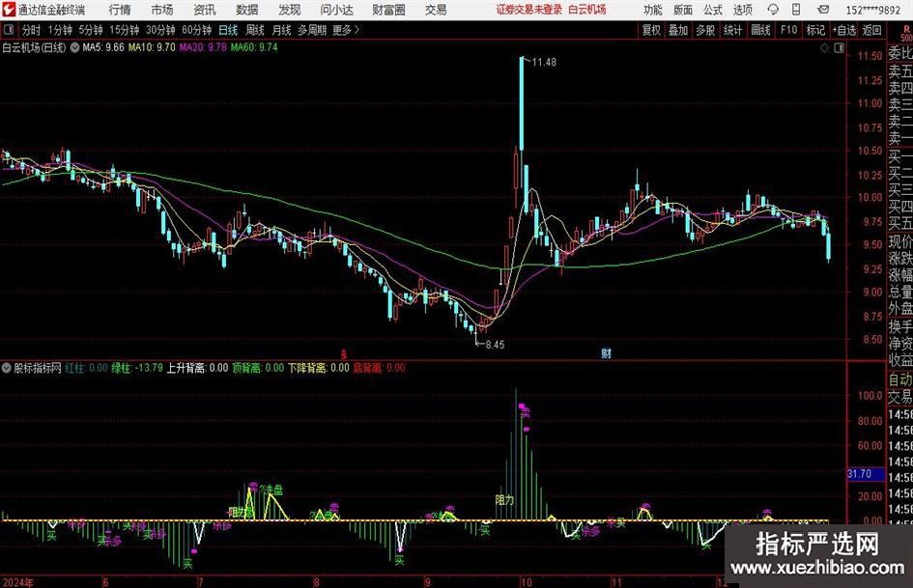Switch to 分时 chart period
Image resolution: width=913 pixels, height=588 pixels.
(x=32, y=30)
